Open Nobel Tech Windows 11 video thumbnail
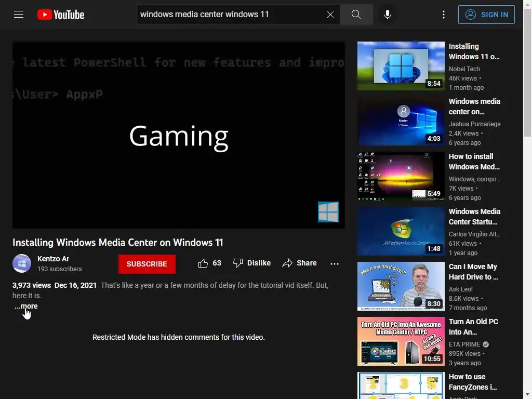The width and height of the screenshot is (532, 399). click(x=401, y=66)
